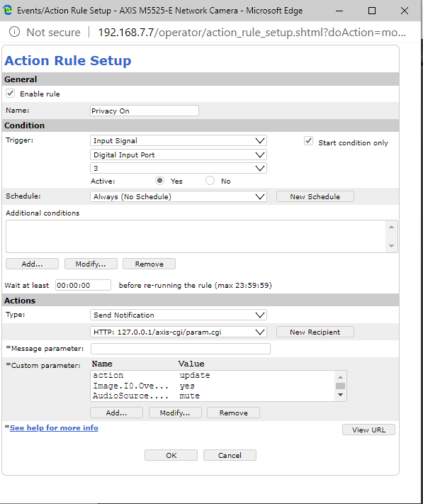Open the Send Notification type dropdown
This screenshot has height=504, width=423.
pos(179,315)
